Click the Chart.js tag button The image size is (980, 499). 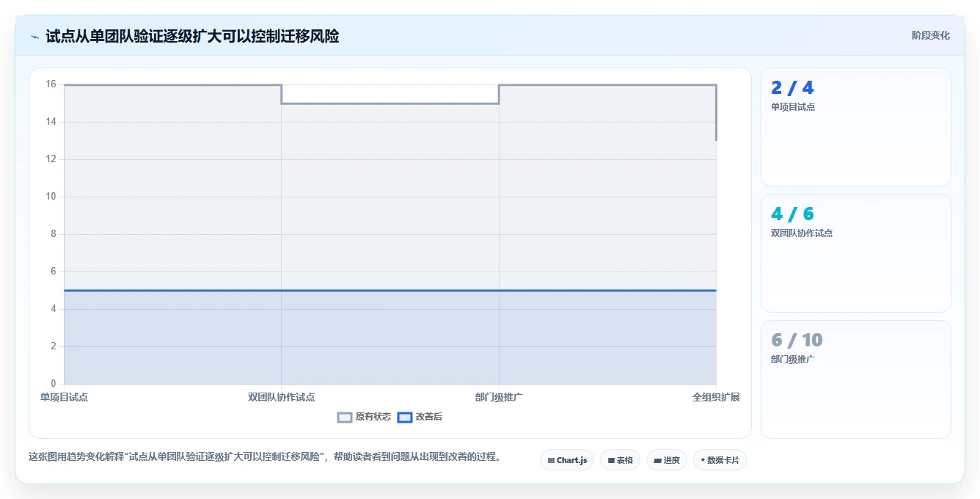pos(567,460)
